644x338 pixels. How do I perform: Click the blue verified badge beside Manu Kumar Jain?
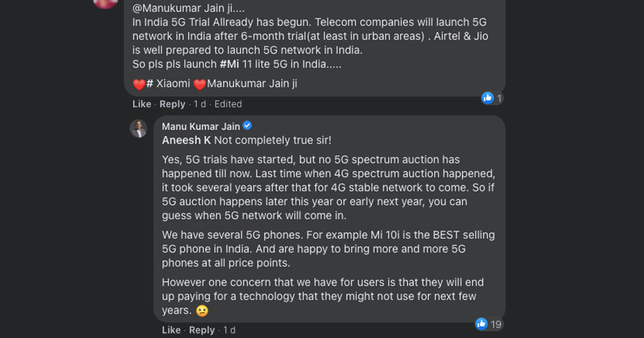coord(247,126)
